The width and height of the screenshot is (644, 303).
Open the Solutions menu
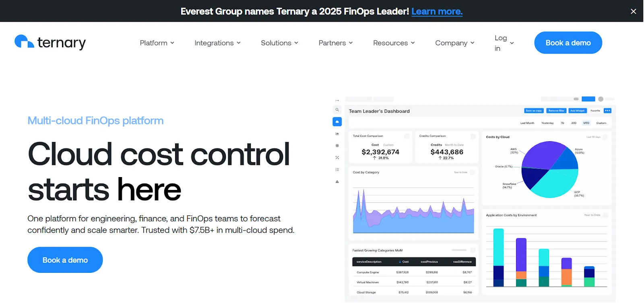[x=279, y=43]
